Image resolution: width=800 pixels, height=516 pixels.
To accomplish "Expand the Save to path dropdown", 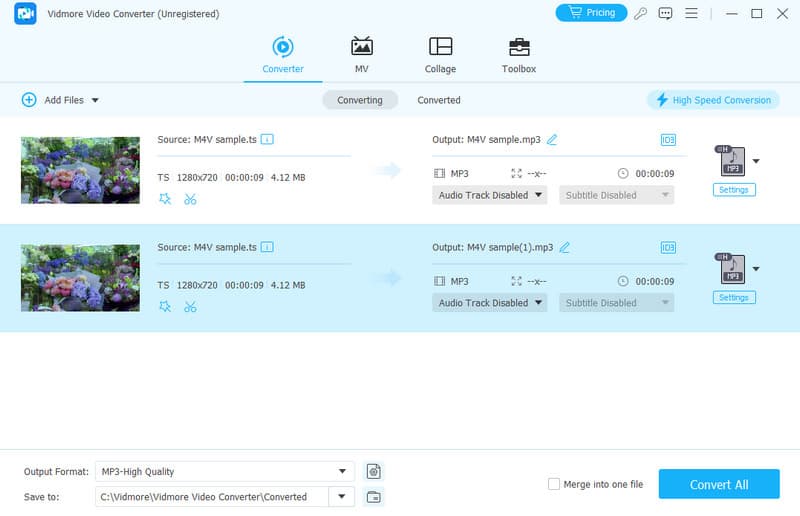I will (x=343, y=497).
